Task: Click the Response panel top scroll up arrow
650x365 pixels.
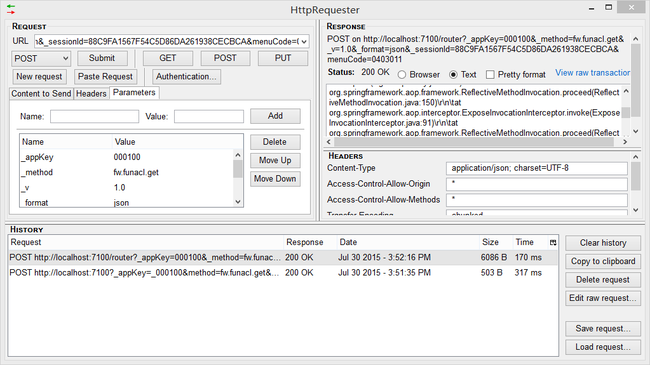Action: pyautogui.click(x=635, y=39)
